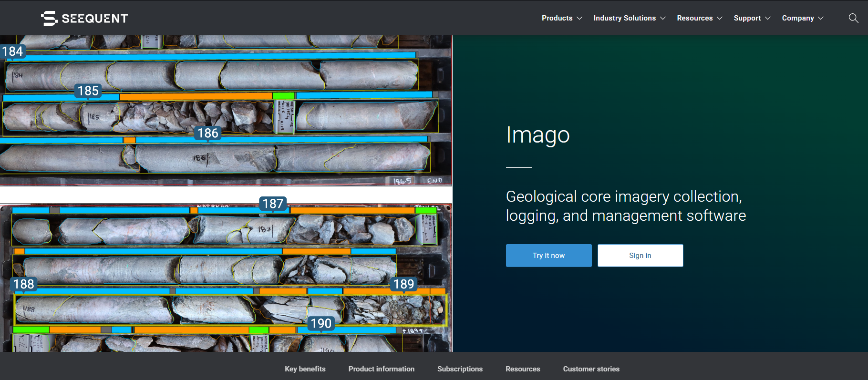
Task: Click the Imago page heading
Action: click(x=538, y=135)
